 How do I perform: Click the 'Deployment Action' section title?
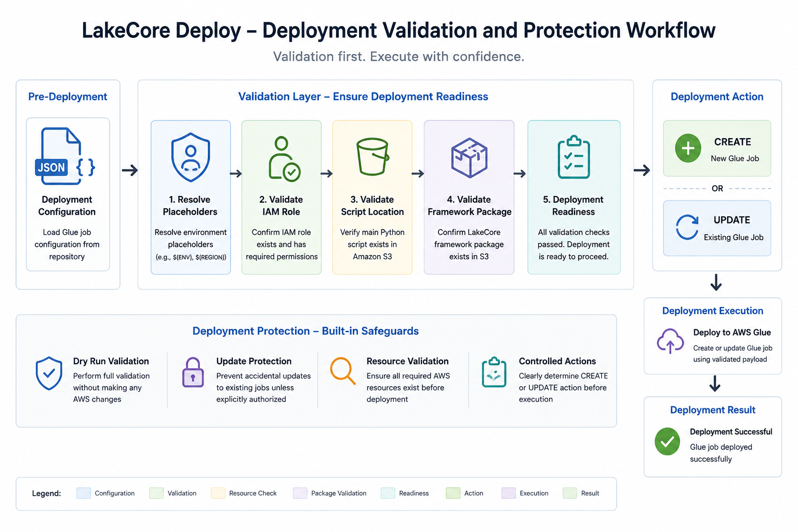717,97
